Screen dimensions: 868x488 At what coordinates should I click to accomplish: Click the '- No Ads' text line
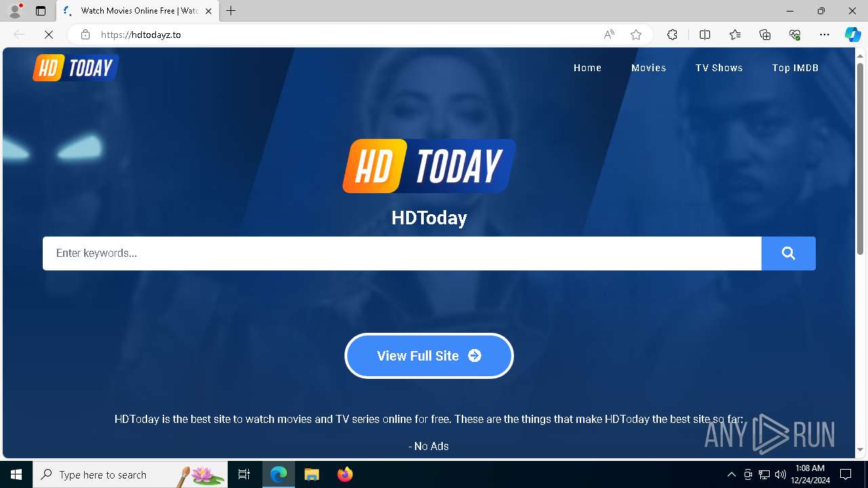click(x=429, y=446)
